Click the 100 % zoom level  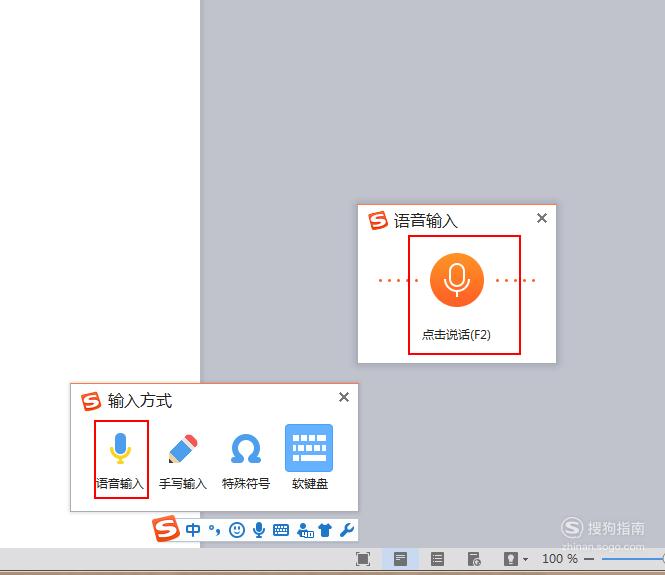560,559
